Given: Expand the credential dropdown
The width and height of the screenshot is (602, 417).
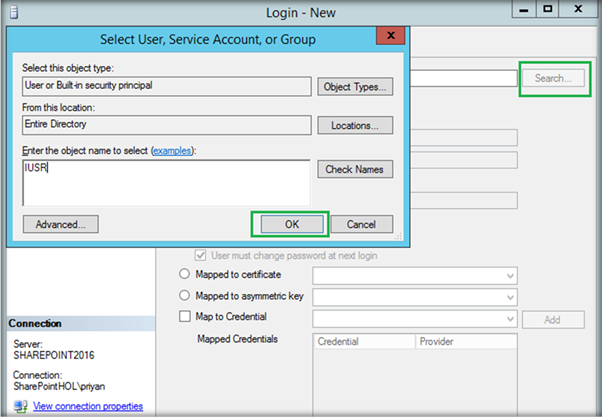Looking at the screenshot, I should click(510, 319).
